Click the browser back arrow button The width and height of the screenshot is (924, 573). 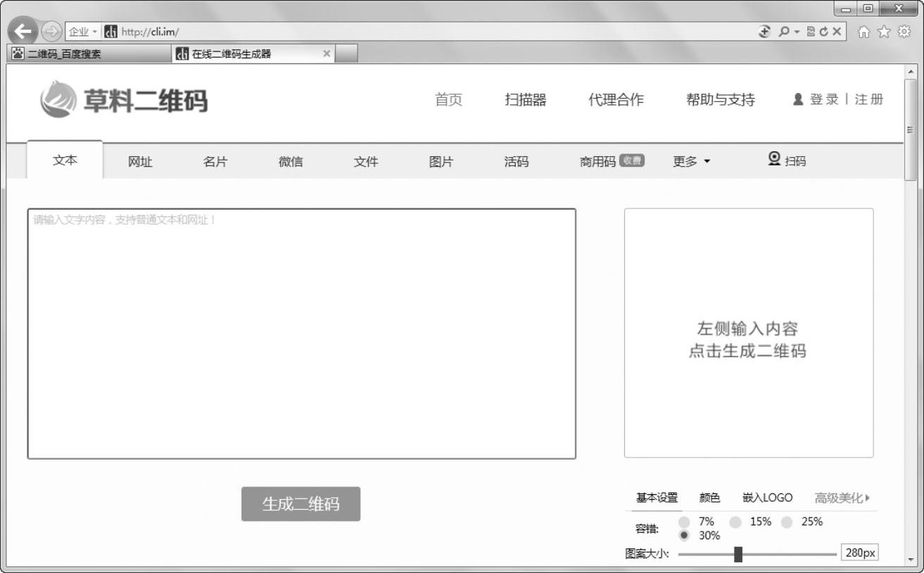(x=25, y=32)
